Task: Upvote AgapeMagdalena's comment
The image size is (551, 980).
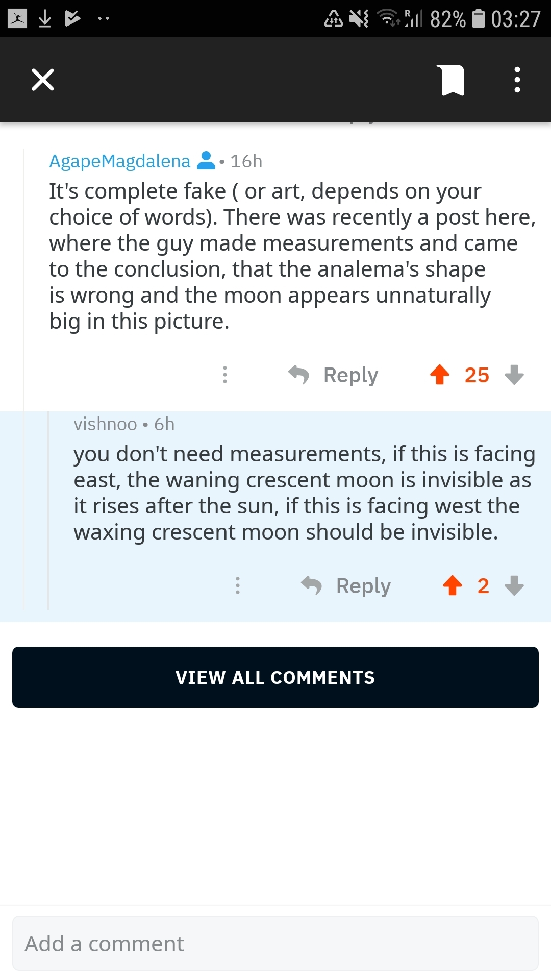Action: [440, 375]
